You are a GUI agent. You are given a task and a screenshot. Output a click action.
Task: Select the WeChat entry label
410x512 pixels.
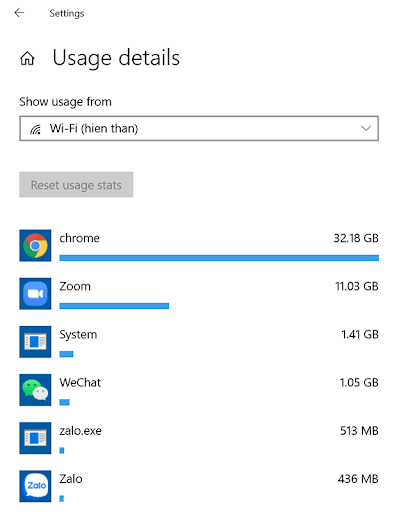click(x=80, y=383)
